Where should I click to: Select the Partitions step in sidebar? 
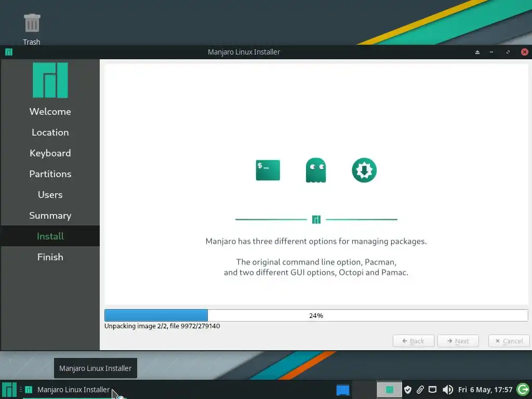click(x=50, y=174)
